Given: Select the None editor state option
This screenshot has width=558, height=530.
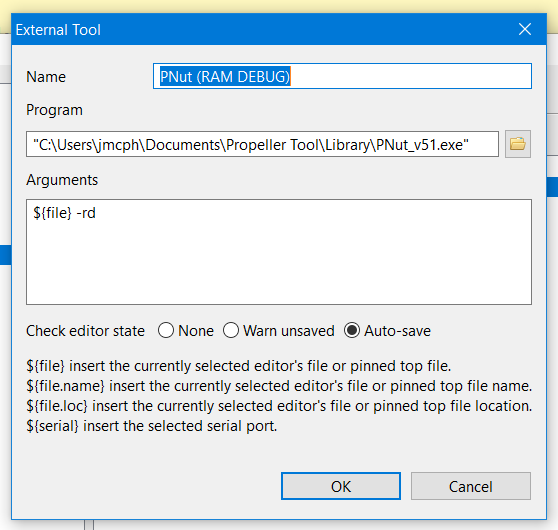Looking at the screenshot, I should pyautogui.click(x=166, y=330).
